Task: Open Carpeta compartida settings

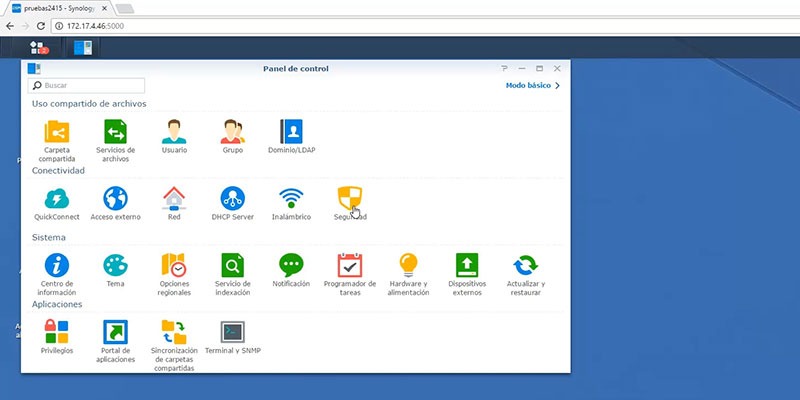Action: pos(57,140)
